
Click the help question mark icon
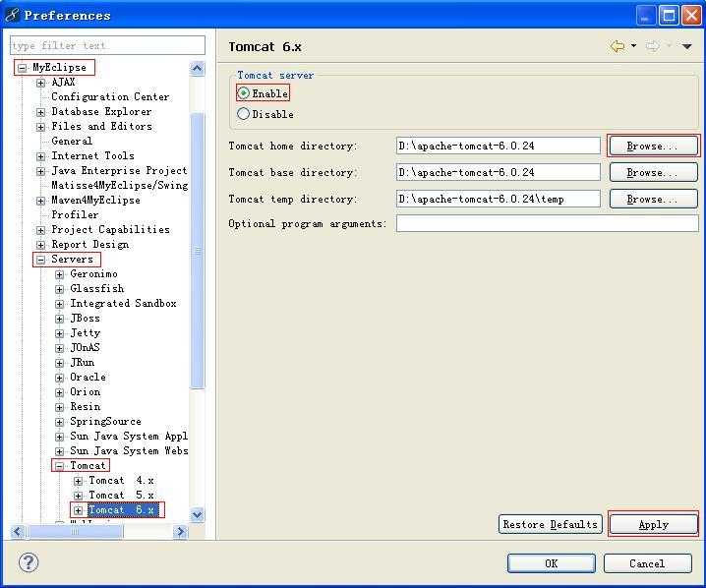click(29, 562)
